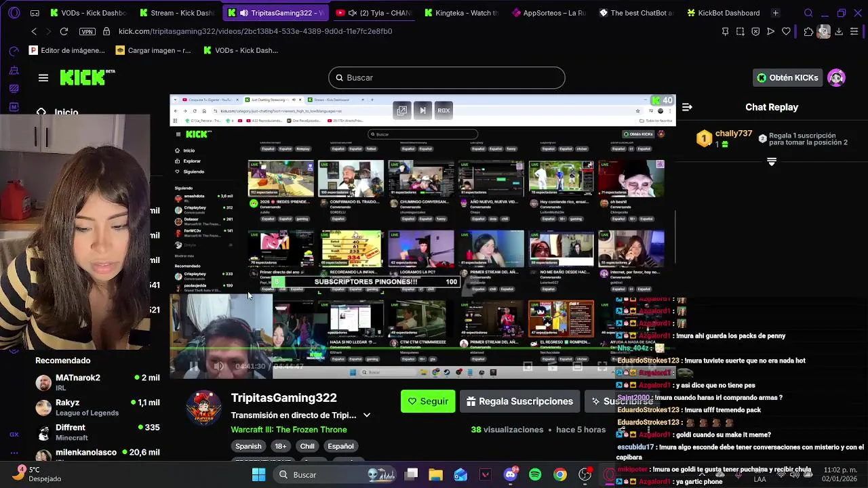This screenshot has width=868, height=488.
Task: Open browser easy setup sliders icon
Action: coord(854,31)
